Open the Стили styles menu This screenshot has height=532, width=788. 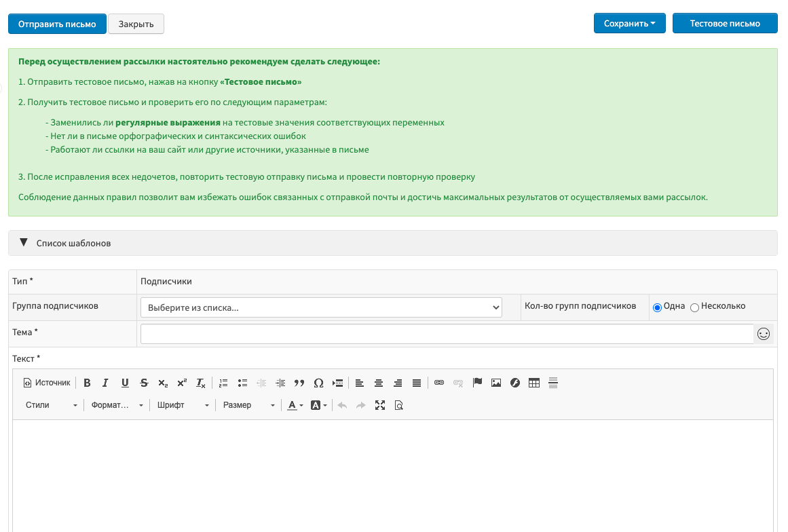click(51, 405)
